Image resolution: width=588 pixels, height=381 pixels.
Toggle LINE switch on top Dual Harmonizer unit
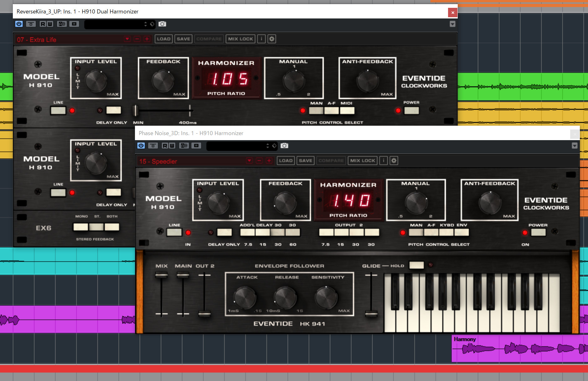[x=58, y=110]
